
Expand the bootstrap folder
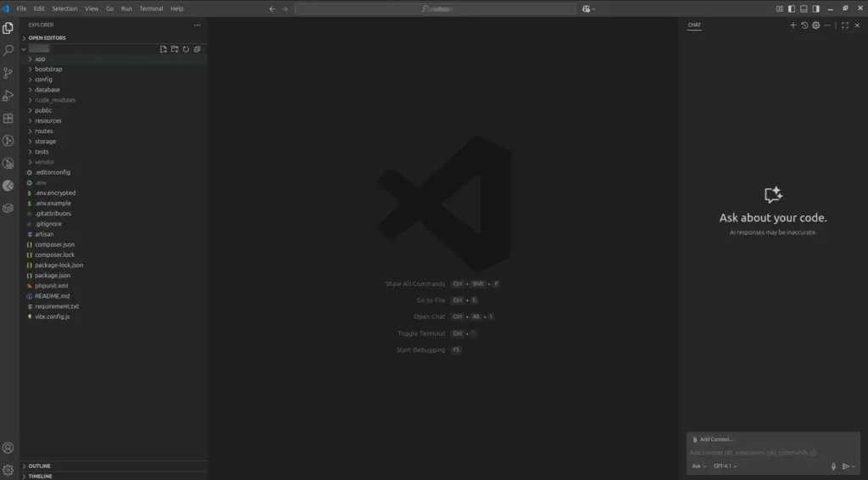(x=114, y=70)
